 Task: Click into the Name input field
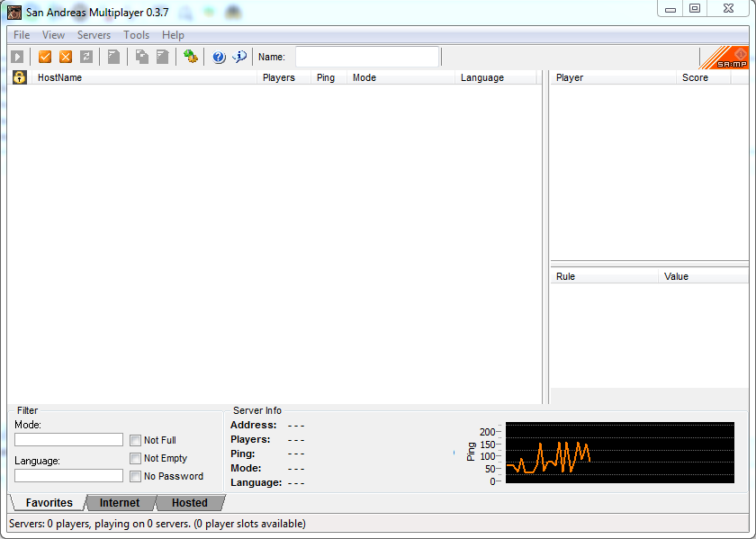(367, 57)
